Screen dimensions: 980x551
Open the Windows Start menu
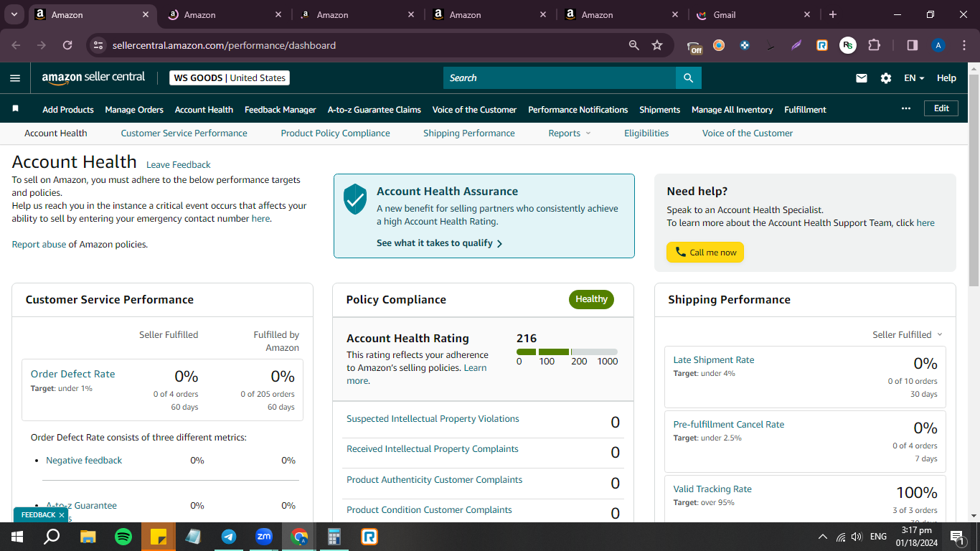click(x=17, y=537)
